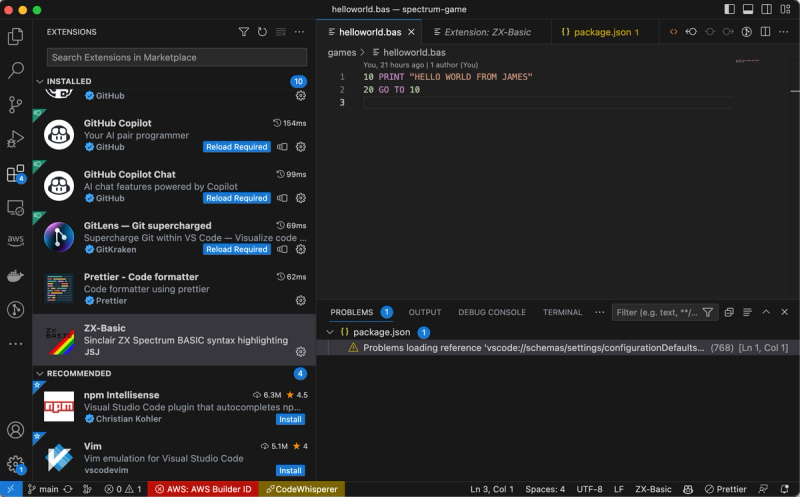Toggle the bottom panel layout button

(x=748, y=9)
